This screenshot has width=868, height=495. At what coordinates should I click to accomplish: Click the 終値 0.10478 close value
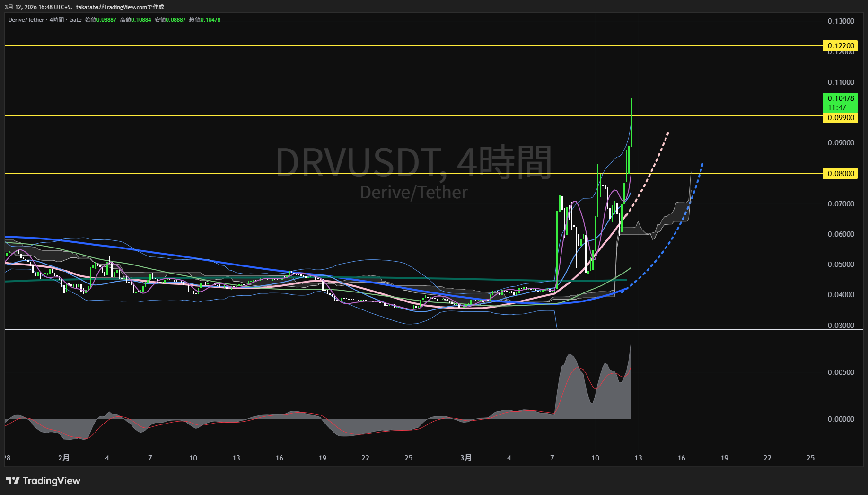[205, 20]
